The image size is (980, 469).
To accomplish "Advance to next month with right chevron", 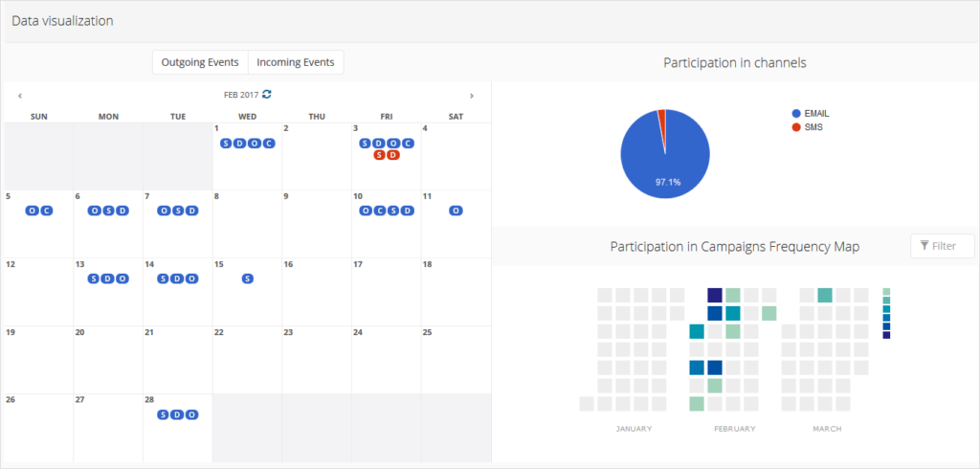I will click(471, 96).
